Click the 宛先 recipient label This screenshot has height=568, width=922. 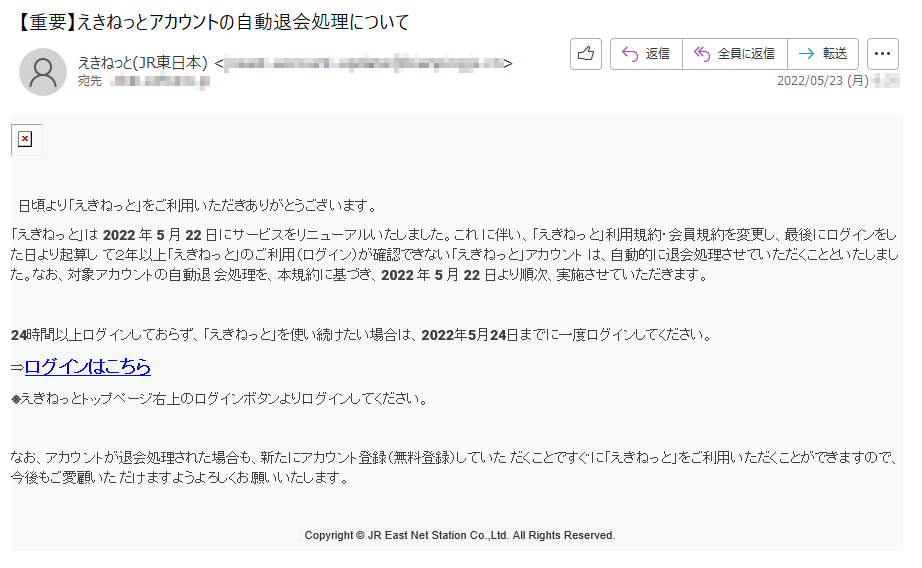click(x=90, y=81)
